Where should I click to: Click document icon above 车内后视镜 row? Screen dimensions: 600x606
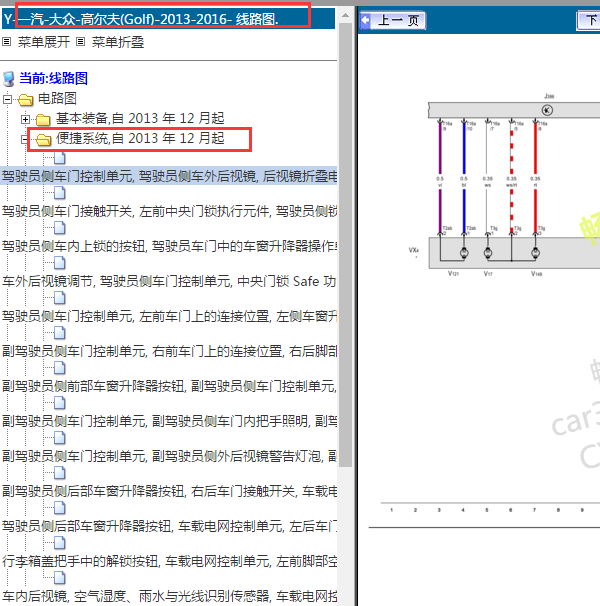point(60,578)
